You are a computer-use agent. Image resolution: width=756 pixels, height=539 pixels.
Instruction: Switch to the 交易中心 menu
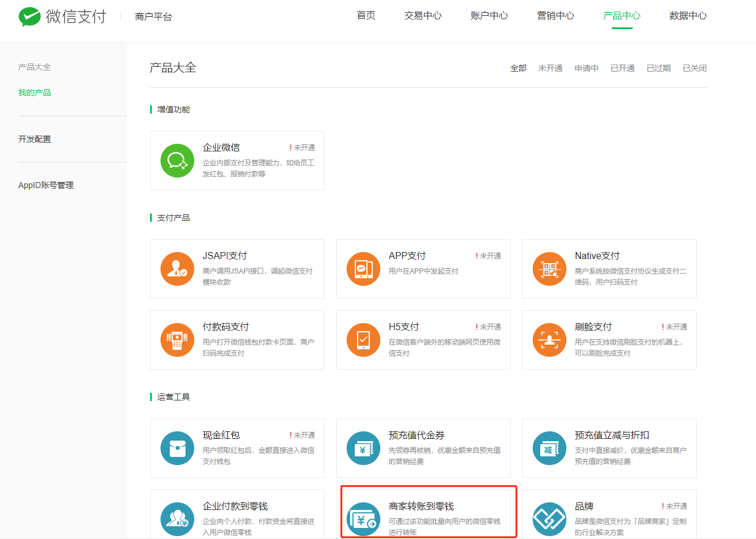click(423, 16)
